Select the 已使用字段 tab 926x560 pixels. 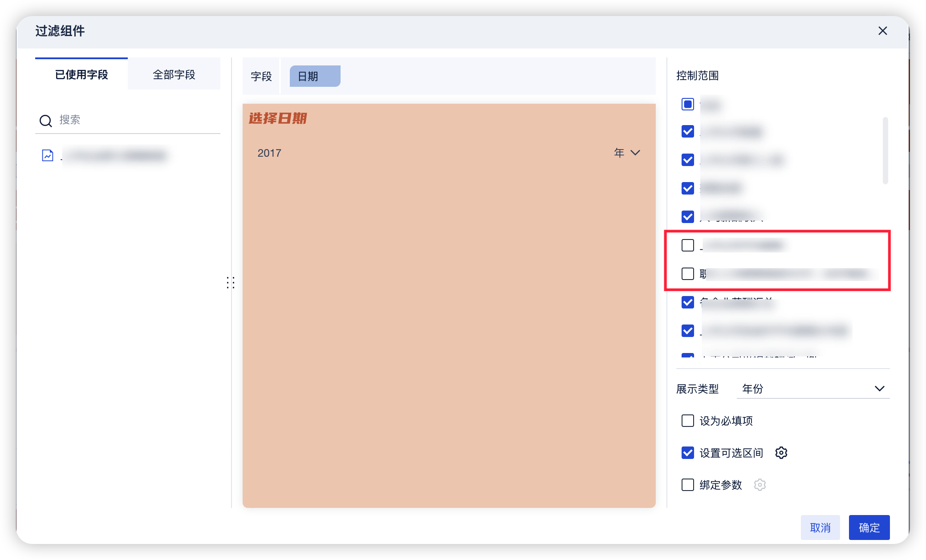click(x=81, y=74)
